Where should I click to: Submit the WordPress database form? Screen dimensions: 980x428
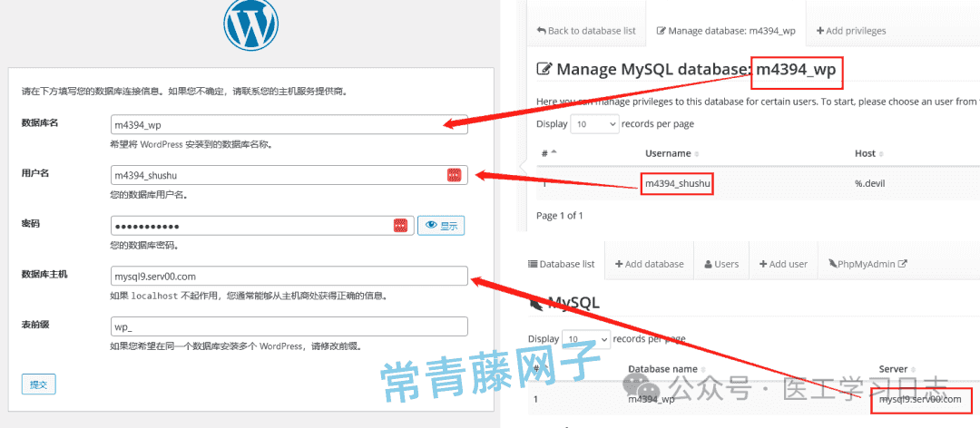39,384
